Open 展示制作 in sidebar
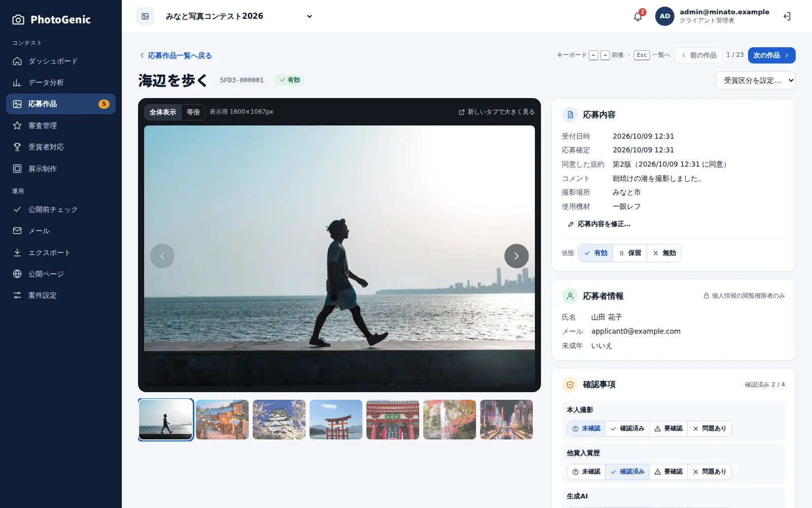Screen dimensions: 812x508 point(61,169)
